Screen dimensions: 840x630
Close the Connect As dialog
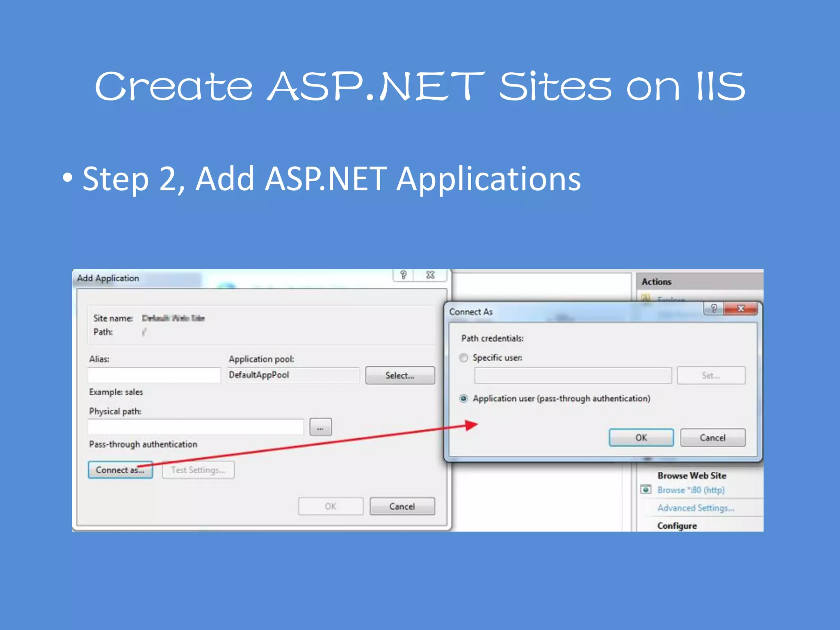coord(741,308)
